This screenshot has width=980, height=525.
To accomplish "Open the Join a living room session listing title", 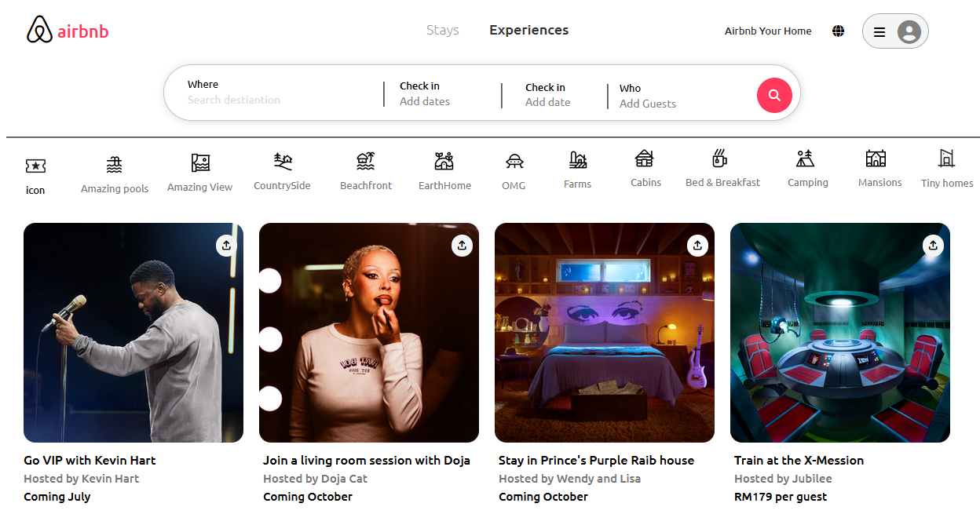I will [366, 461].
